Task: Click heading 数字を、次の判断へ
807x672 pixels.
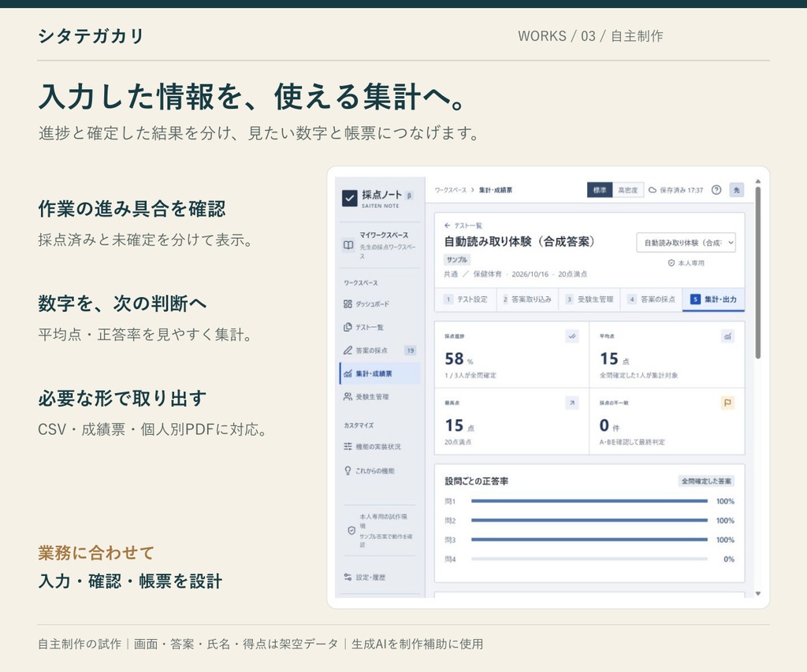Action: coord(122,303)
